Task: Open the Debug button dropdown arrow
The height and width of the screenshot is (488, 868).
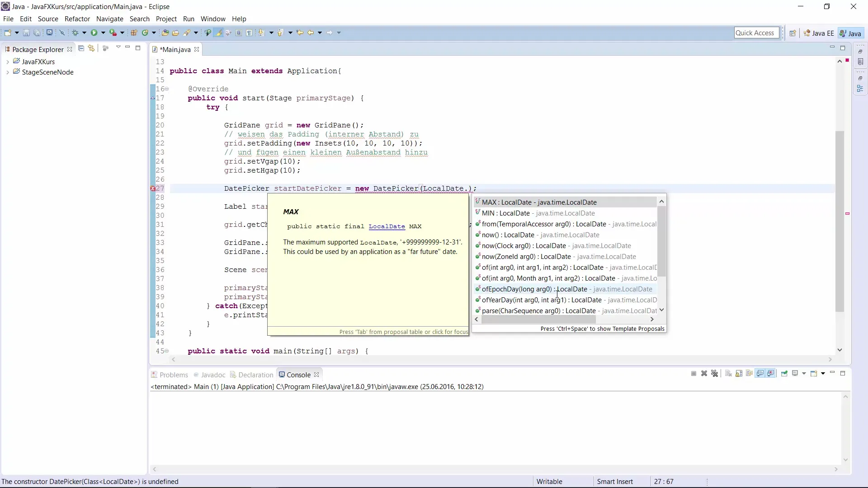Action: pos(84,33)
